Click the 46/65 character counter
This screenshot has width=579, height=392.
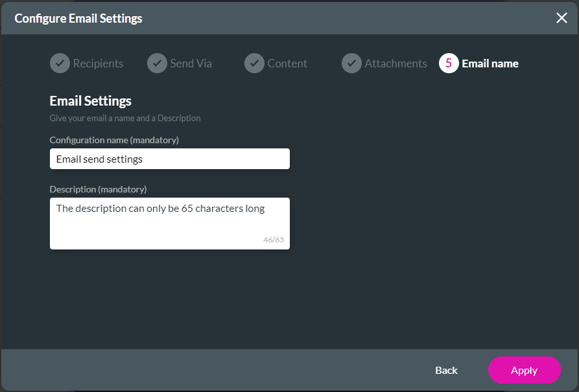[274, 240]
